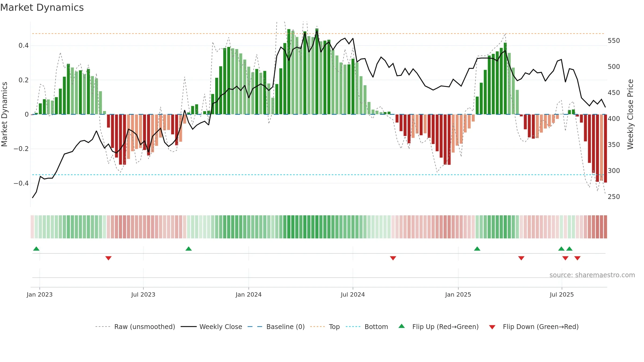644x362 pixels.
Task: Click the Jan 2023 x-axis label
Action: [x=40, y=294]
